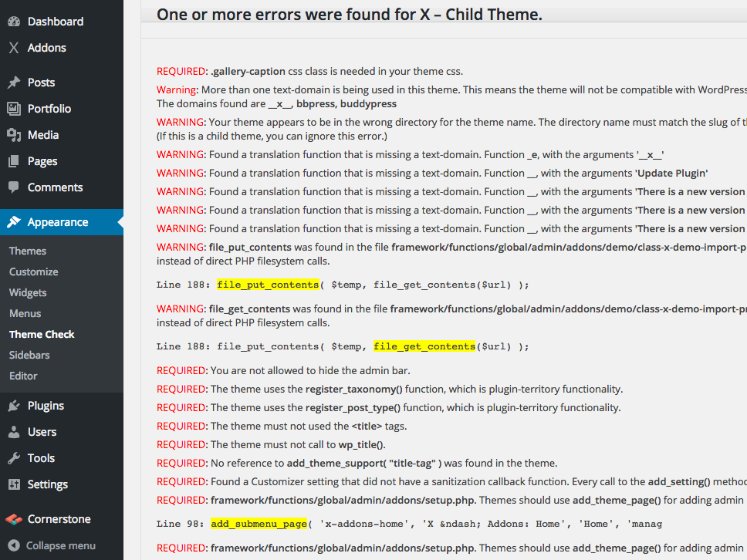Viewport: 747px width, 560px height.
Task: Click the Pages icon in sidebar
Action: [x=14, y=161]
